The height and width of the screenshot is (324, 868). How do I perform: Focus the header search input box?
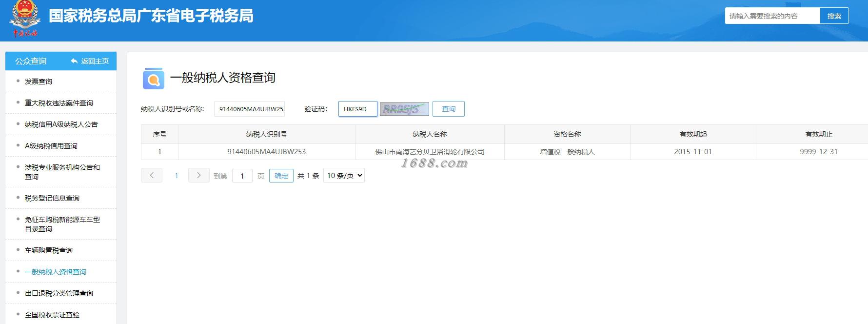point(772,16)
